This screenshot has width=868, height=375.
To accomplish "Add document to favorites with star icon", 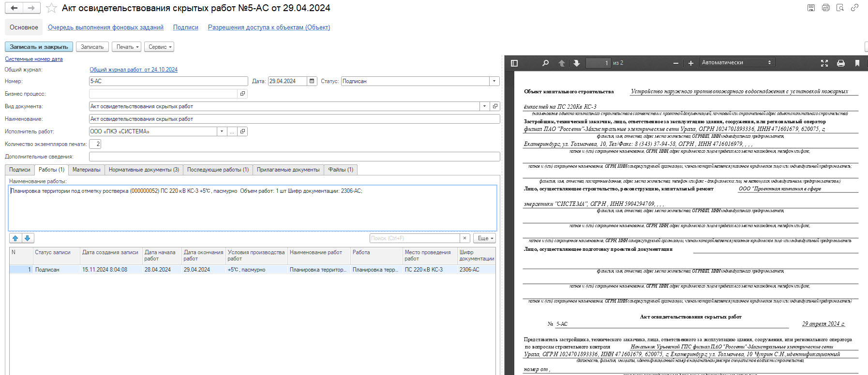I will coord(51,8).
